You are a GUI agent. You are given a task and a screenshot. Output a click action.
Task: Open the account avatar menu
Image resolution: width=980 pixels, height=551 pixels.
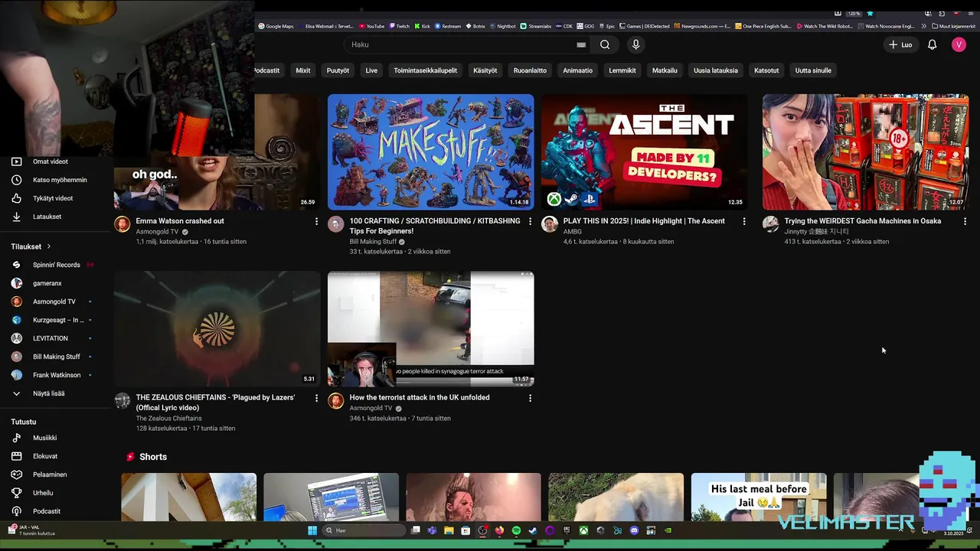(x=959, y=44)
